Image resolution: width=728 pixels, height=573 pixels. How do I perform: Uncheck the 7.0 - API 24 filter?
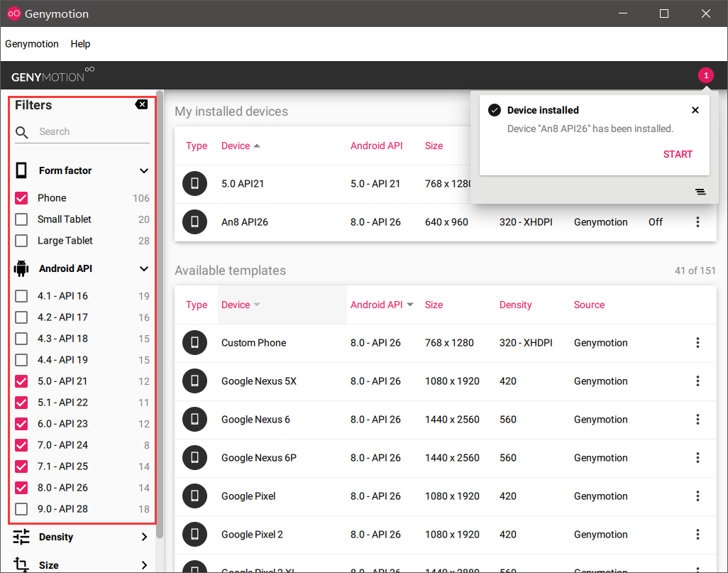coord(21,445)
